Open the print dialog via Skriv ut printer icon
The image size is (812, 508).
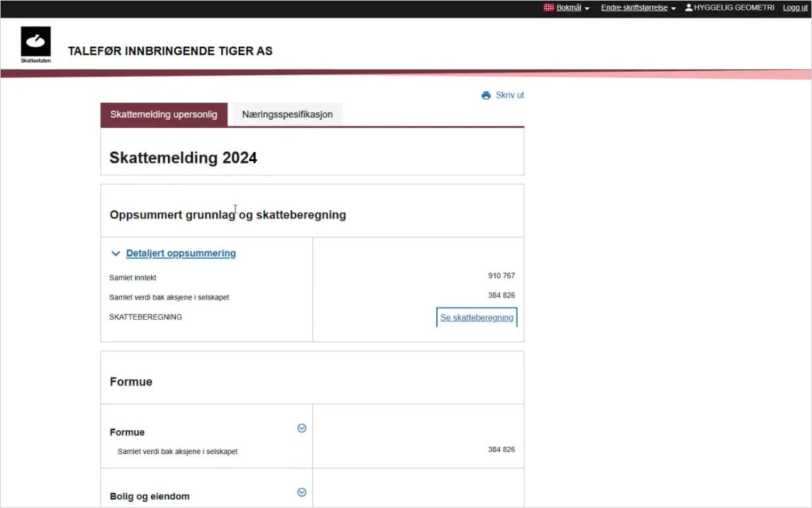tap(486, 95)
